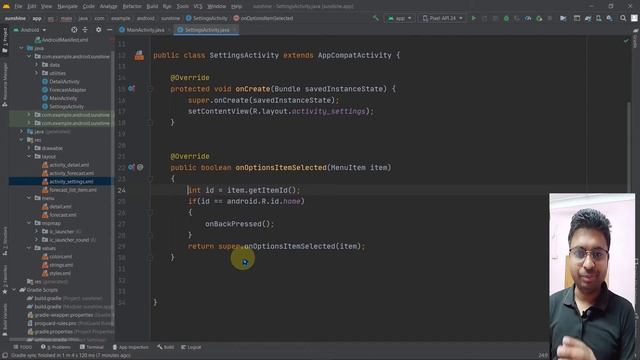Run the app with the green play button

pyautogui.click(x=473, y=18)
